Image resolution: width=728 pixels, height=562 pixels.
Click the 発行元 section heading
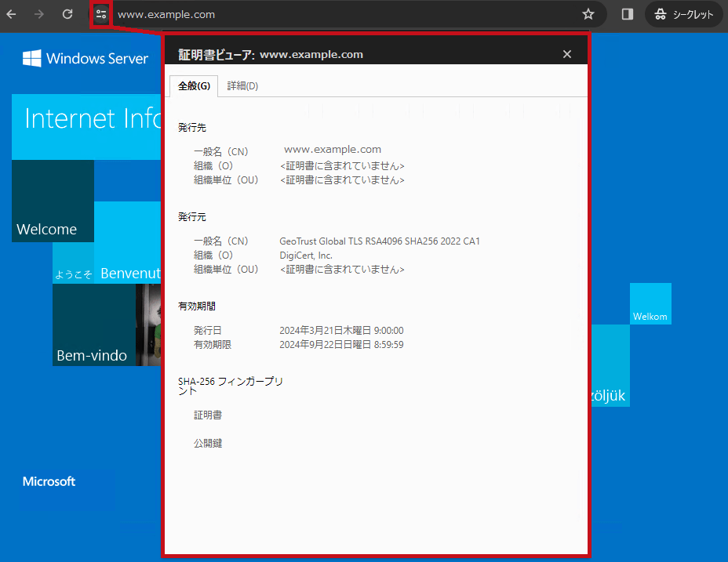pyautogui.click(x=192, y=216)
